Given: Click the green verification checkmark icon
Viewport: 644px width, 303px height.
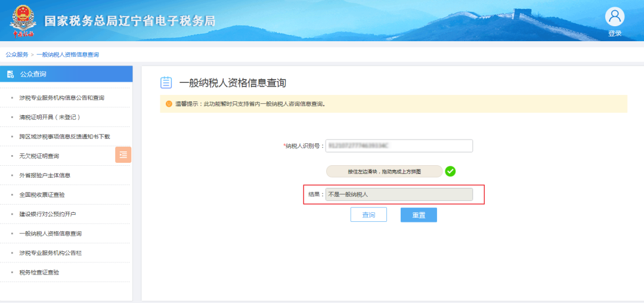Looking at the screenshot, I should pyautogui.click(x=451, y=171).
